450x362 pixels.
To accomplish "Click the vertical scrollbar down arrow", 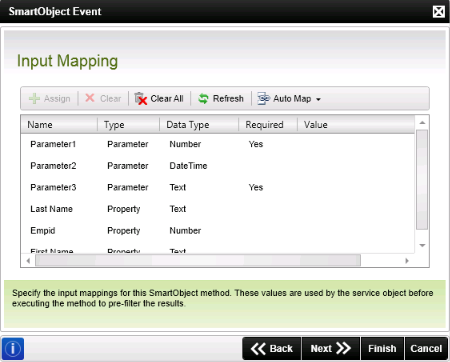I will pyautogui.click(x=422, y=246).
